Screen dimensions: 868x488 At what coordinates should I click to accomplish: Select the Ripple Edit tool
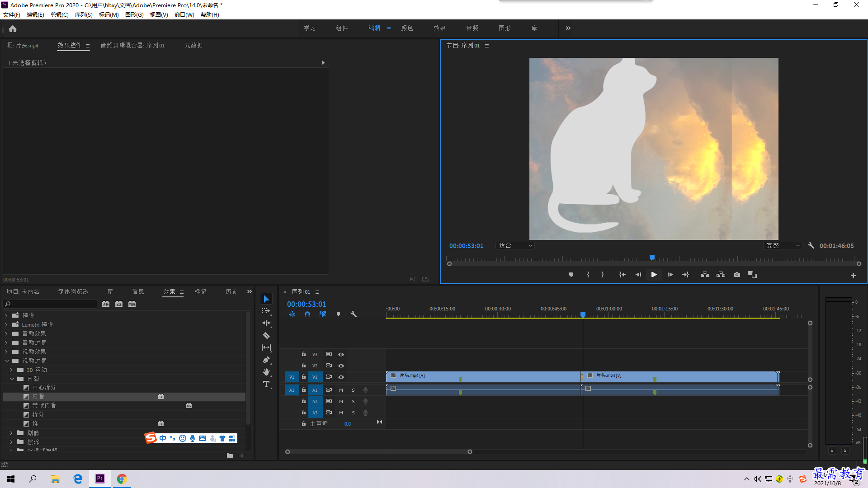point(266,323)
